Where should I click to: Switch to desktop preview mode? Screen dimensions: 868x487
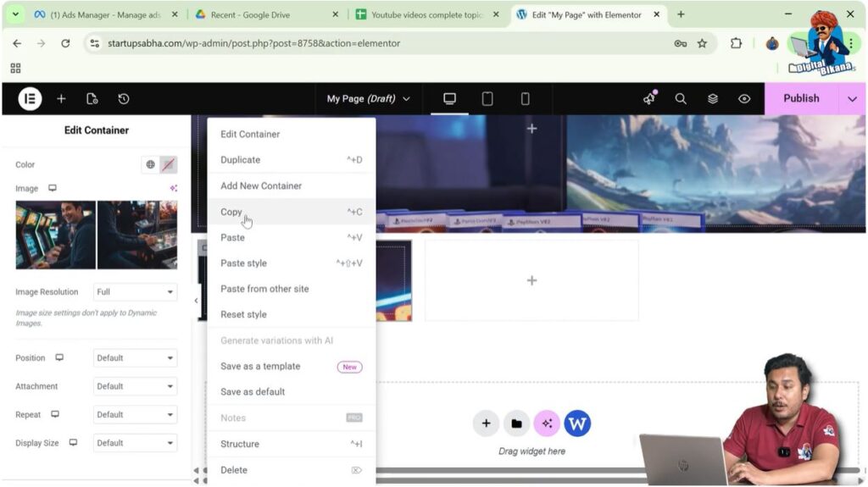pyautogui.click(x=449, y=98)
